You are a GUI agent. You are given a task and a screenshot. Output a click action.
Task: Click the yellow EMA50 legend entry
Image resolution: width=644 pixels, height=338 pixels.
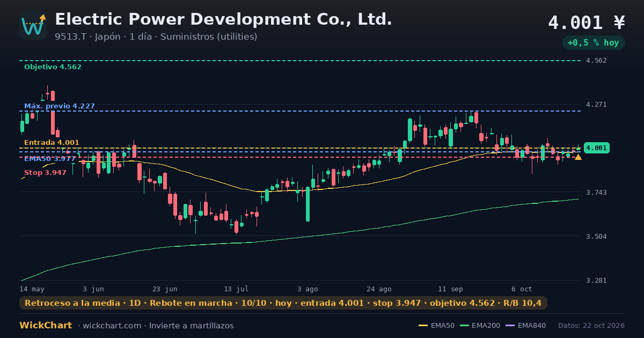tap(436, 326)
